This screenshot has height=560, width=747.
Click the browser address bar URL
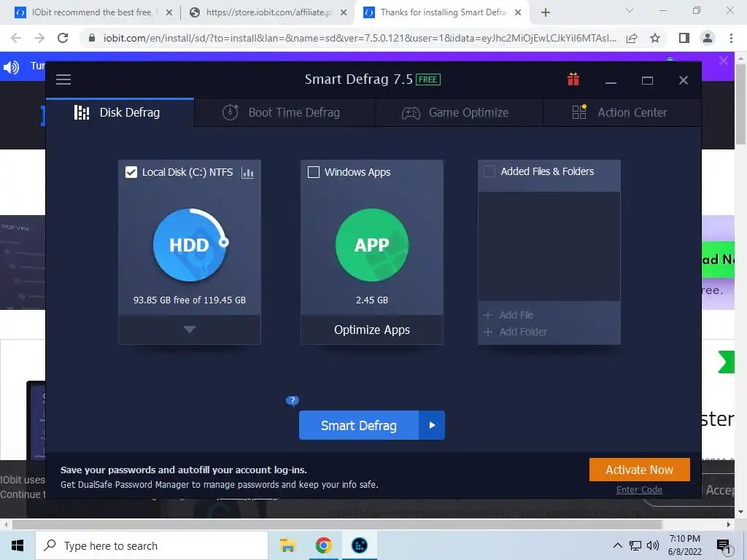[360, 38]
